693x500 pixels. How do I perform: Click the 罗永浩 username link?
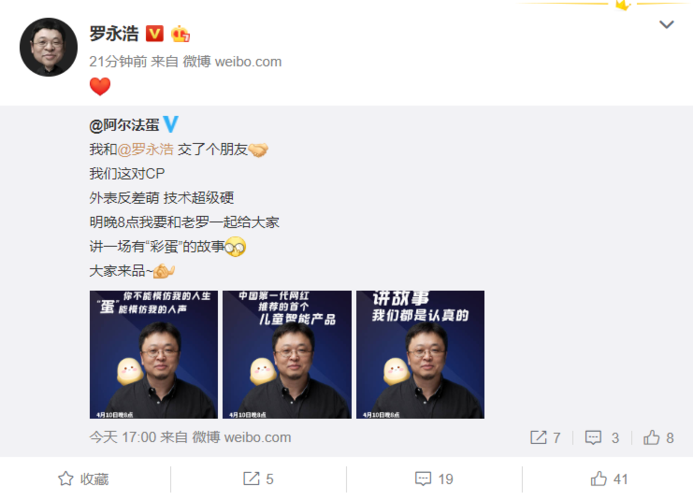point(114,34)
